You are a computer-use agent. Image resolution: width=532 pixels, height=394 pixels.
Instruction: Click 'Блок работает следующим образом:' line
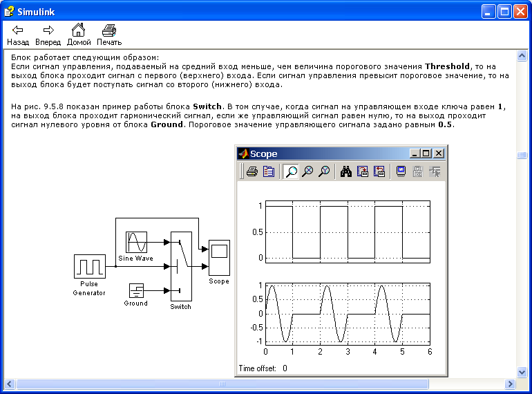point(85,57)
